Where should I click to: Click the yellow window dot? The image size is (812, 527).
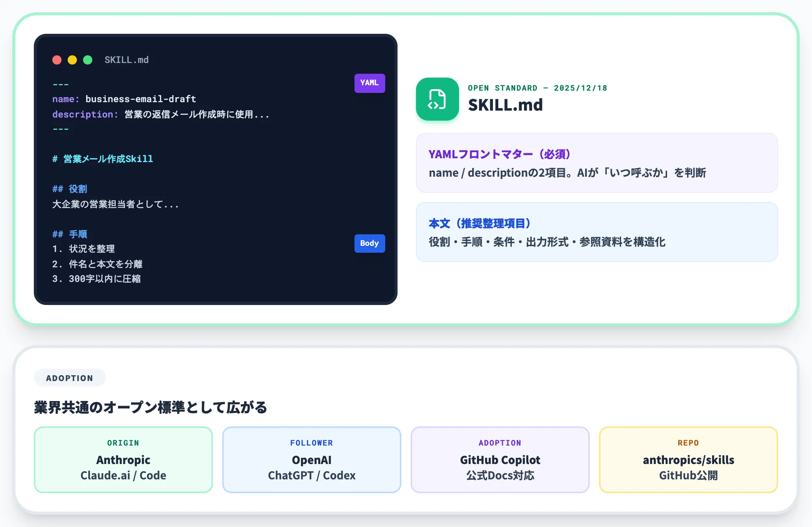tap(72, 60)
